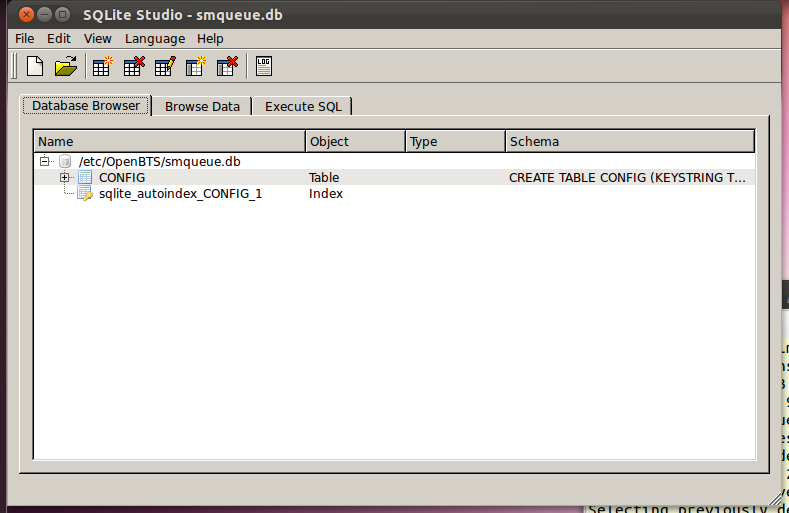Open the View menu
789x513 pixels.
pos(98,38)
